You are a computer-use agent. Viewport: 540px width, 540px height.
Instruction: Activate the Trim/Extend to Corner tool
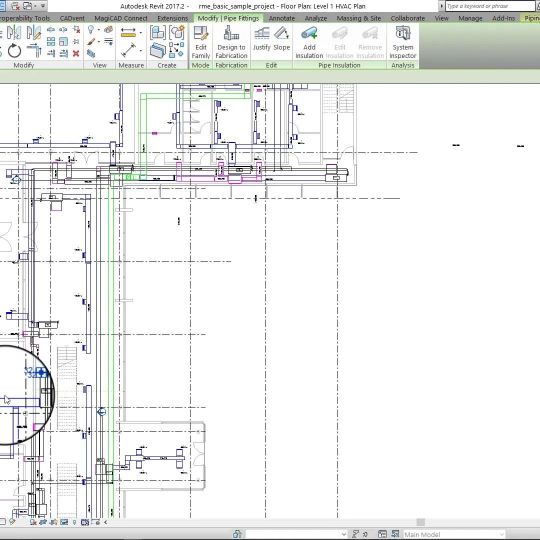coord(34,51)
